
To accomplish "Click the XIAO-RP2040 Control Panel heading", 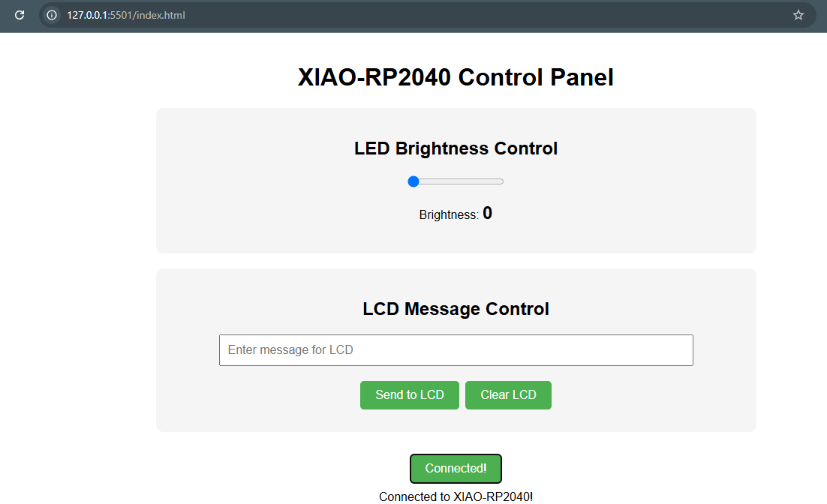I will (456, 77).
